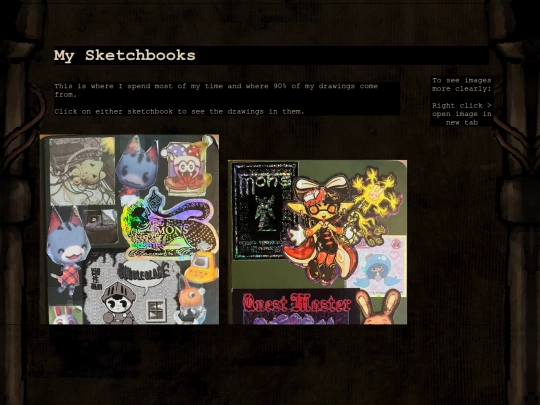Click the note "To see images more clearly:"
Viewport: 540px width, 405px height.
pyautogui.click(x=461, y=84)
